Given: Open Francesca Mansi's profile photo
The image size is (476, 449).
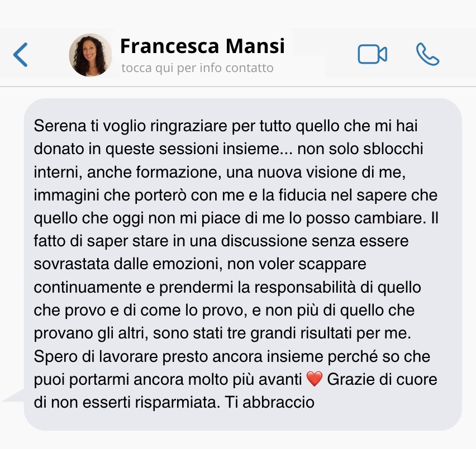Looking at the screenshot, I should point(90,55).
